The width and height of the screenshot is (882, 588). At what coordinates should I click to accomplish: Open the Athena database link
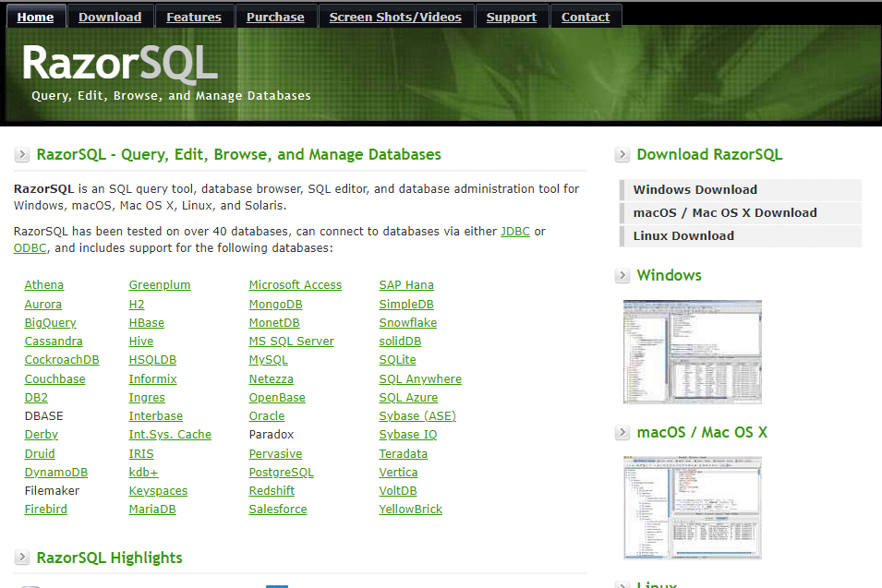(x=44, y=285)
